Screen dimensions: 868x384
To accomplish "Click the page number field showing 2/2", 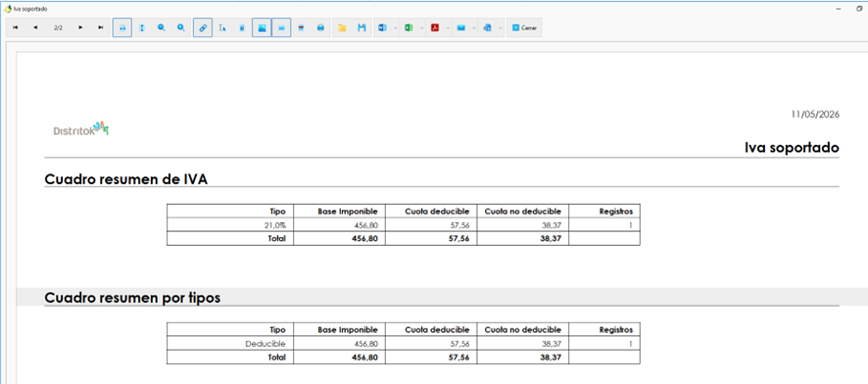I will pyautogui.click(x=58, y=27).
